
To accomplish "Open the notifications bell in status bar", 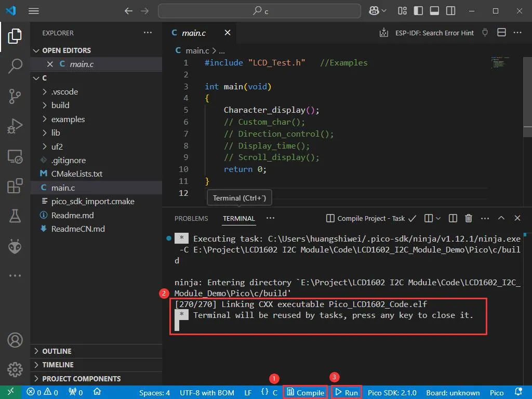I will (x=518, y=392).
